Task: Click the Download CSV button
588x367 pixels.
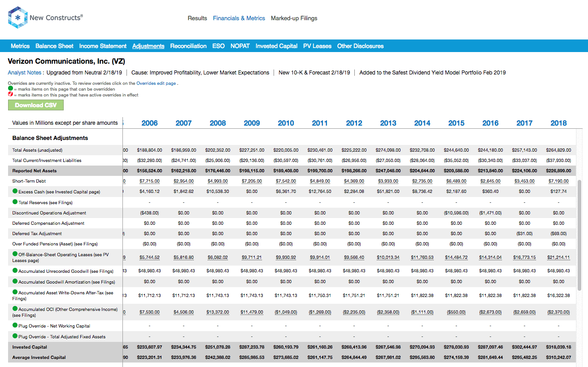Action: click(36, 105)
